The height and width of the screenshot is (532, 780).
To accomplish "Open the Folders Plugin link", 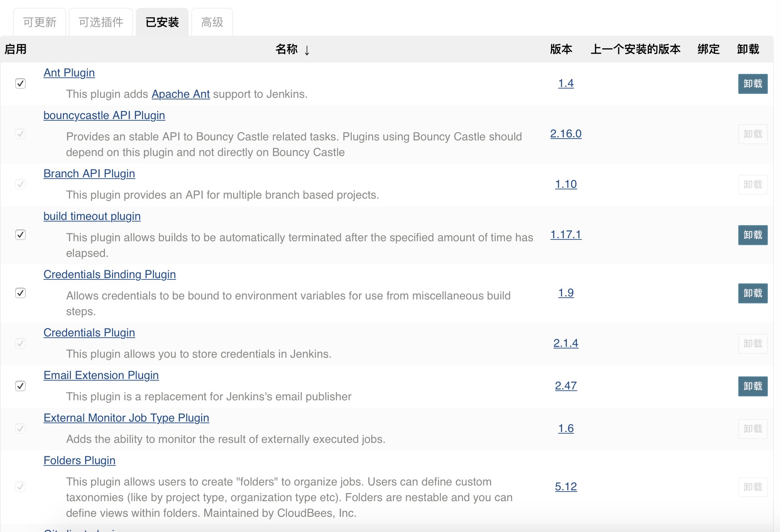I will click(x=80, y=460).
